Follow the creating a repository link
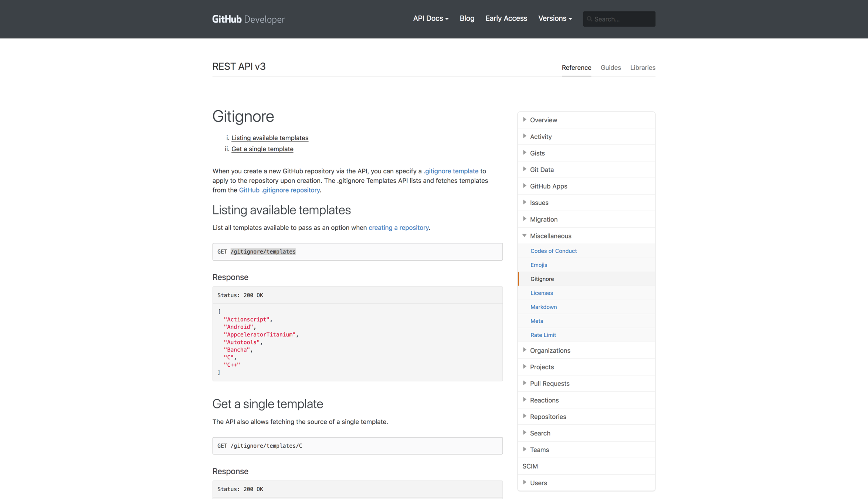This screenshot has height=499, width=868. pyautogui.click(x=399, y=228)
